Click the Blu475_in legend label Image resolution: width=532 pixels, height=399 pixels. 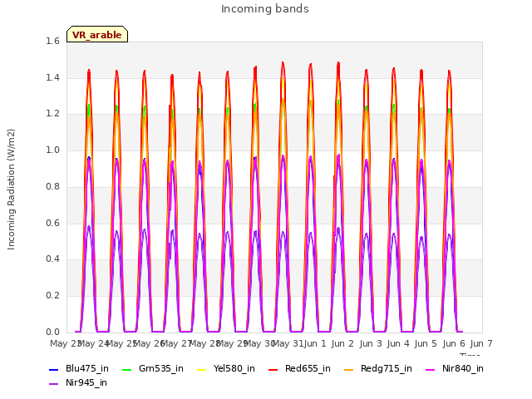pyautogui.click(x=86, y=368)
